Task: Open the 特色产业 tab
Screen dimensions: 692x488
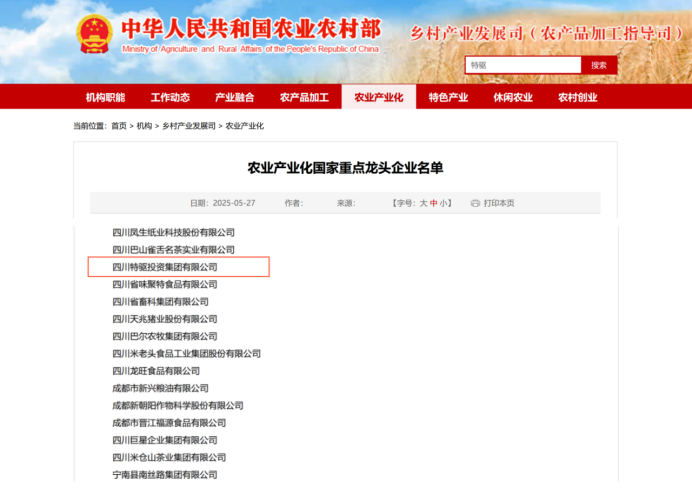Action: point(448,97)
